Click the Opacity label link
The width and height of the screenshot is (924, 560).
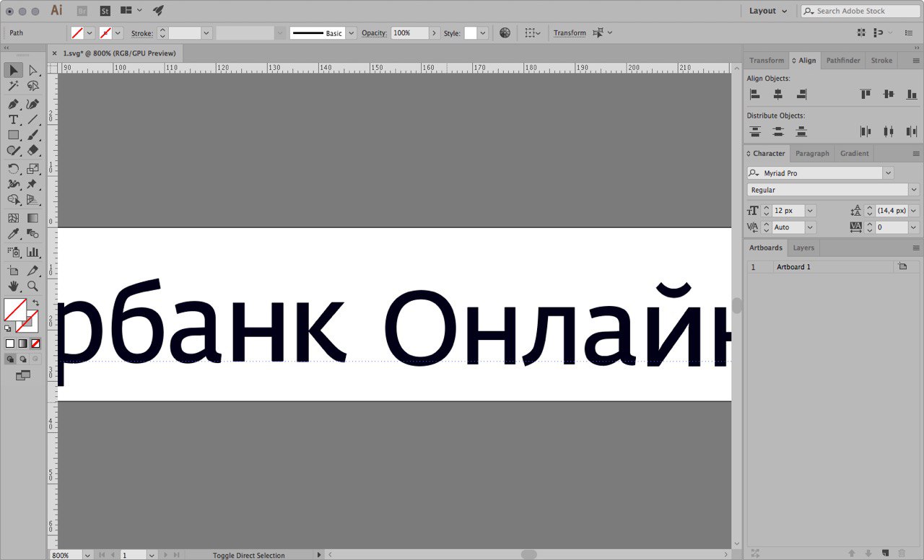click(374, 33)
